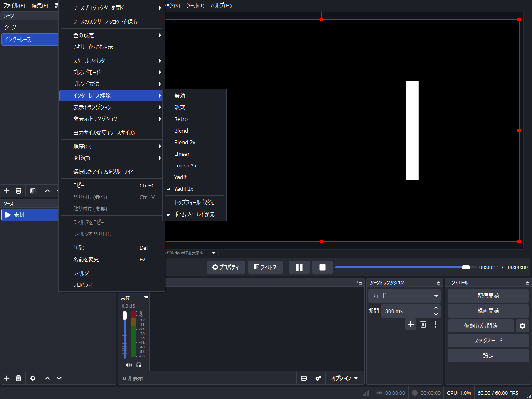Click the 素材 volume slider
The width and height of the screenshot is (532, 399).
pos(125,335)
